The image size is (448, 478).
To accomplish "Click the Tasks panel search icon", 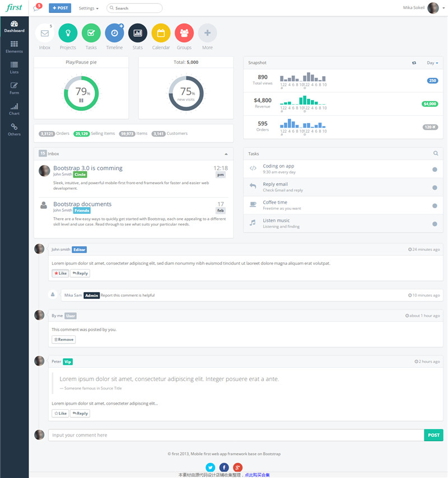I will point(436,153).
